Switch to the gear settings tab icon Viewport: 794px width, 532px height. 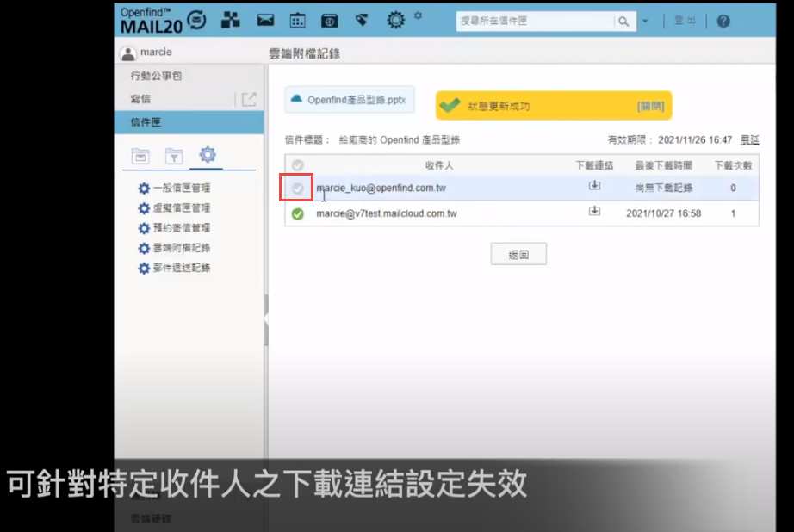coord(207,154)
